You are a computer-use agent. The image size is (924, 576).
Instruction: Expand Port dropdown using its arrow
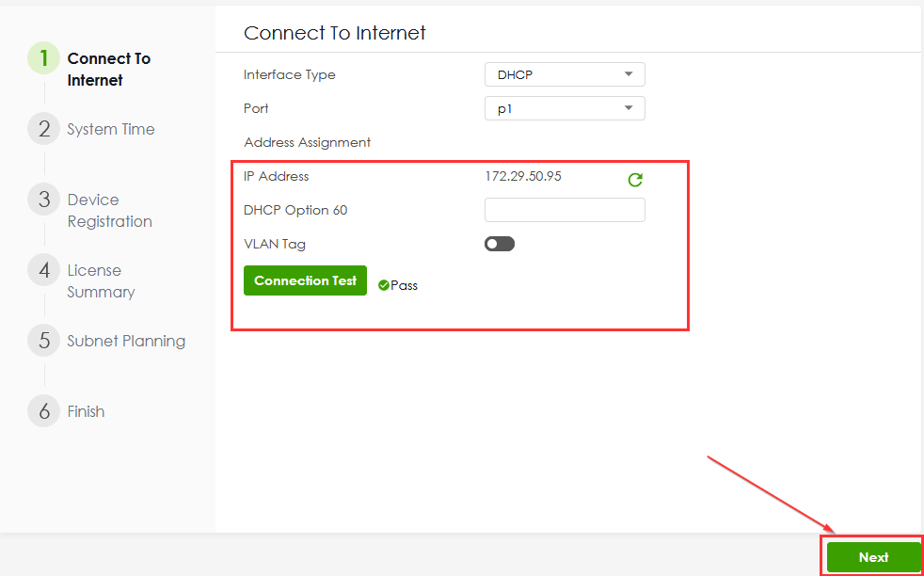coord(629,108)
